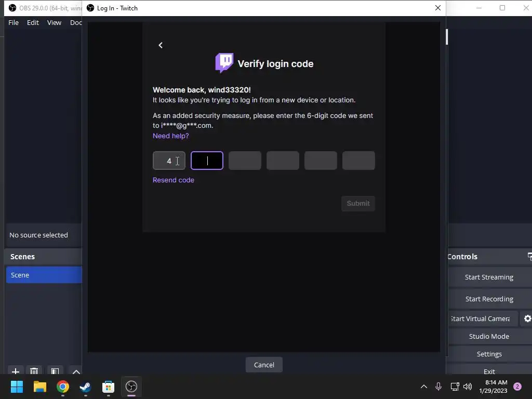This screenshot has width=532, height=399.
Task: Click Start Streaming in Controls
Action: pyautogui.click(x=489, y=277)
